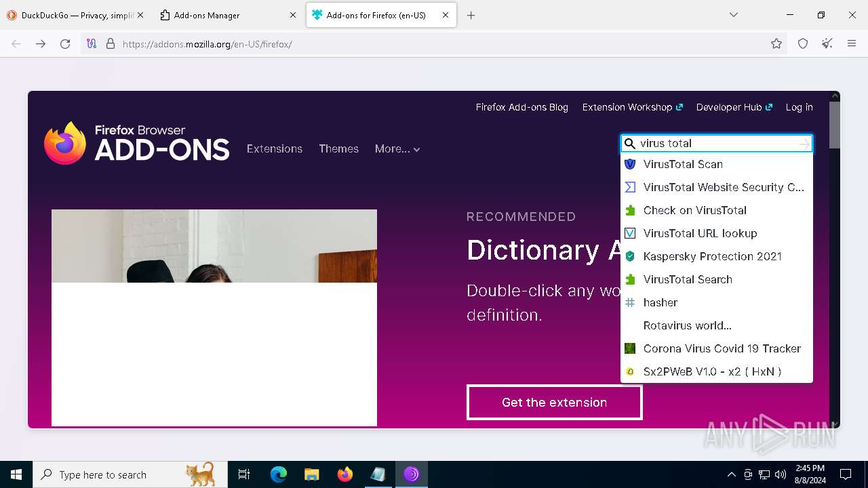Image resolution: width=868 pixels, height=488 pixels.
Task: Open the Firefox hamburger application menu
Action: pos(852,44)
